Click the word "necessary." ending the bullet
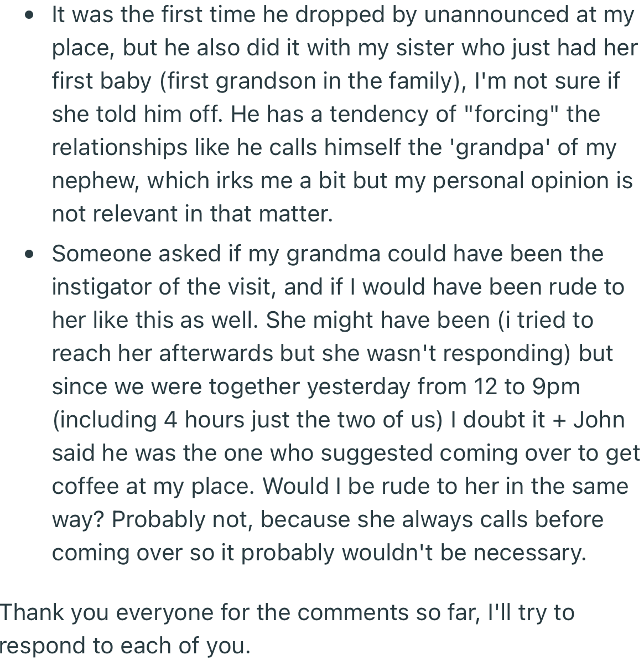Viewport: 644px width, 660px height. [x=529, y=553]
